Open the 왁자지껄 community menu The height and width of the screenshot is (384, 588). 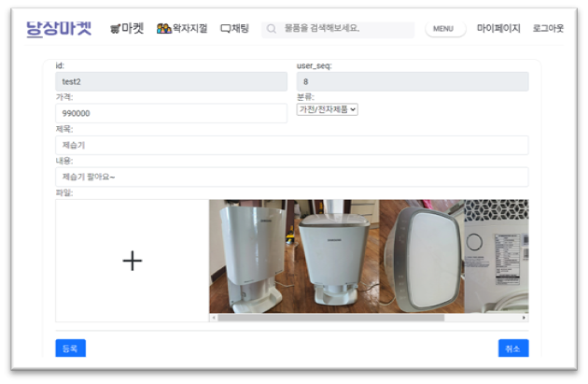tap(182, 29)
